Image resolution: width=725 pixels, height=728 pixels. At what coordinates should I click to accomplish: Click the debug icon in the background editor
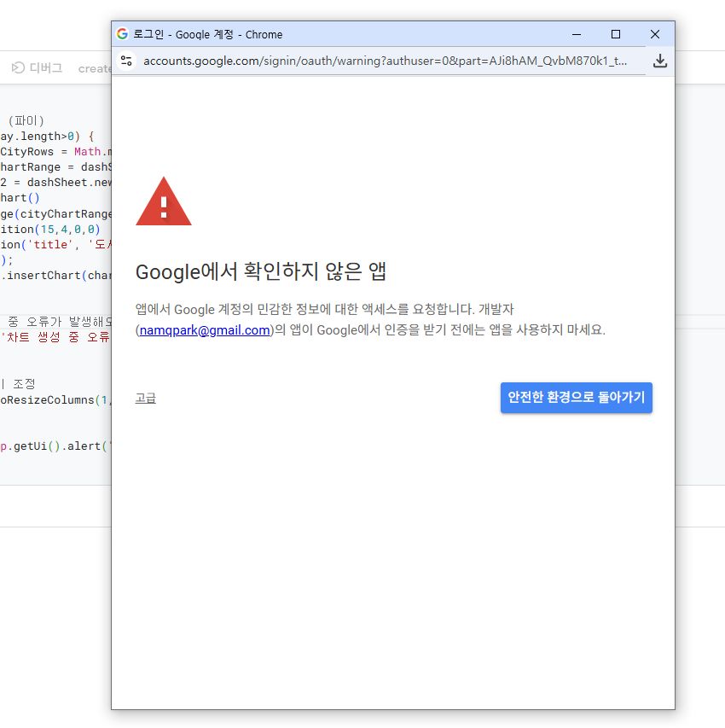[18, 68]
